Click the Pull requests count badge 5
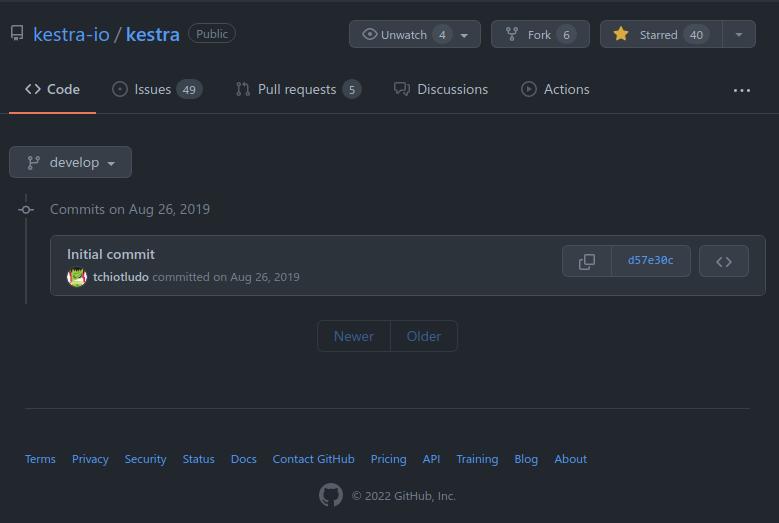Image resolution: width=779 pixels, height=523 pixels. pyautogui.click(x=352, y=90)
